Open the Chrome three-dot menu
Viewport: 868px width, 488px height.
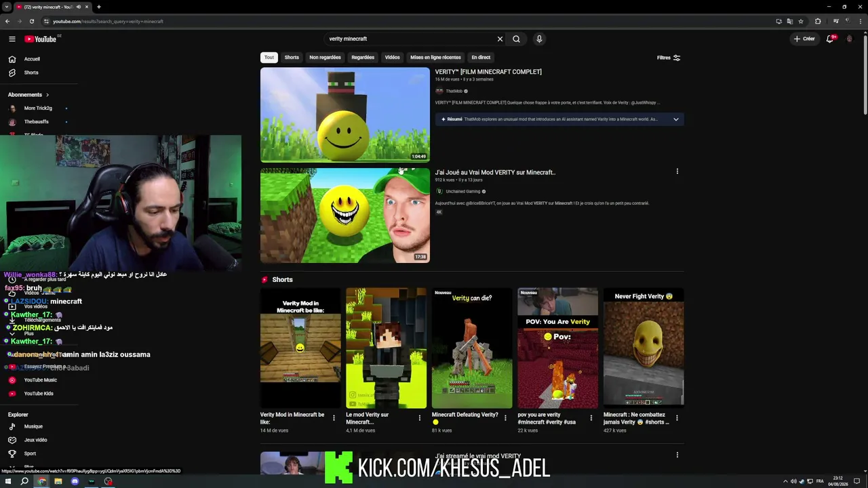(860, 21)
